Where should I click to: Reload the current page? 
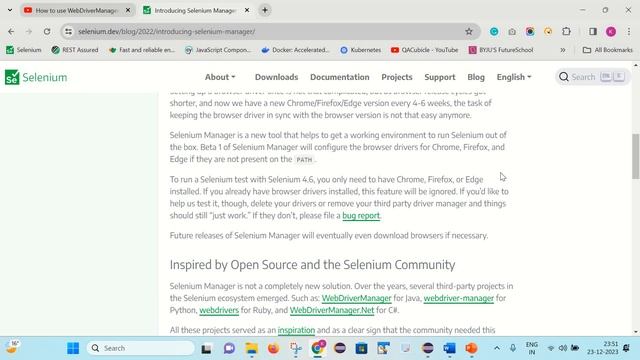click(x=47, y=31)
